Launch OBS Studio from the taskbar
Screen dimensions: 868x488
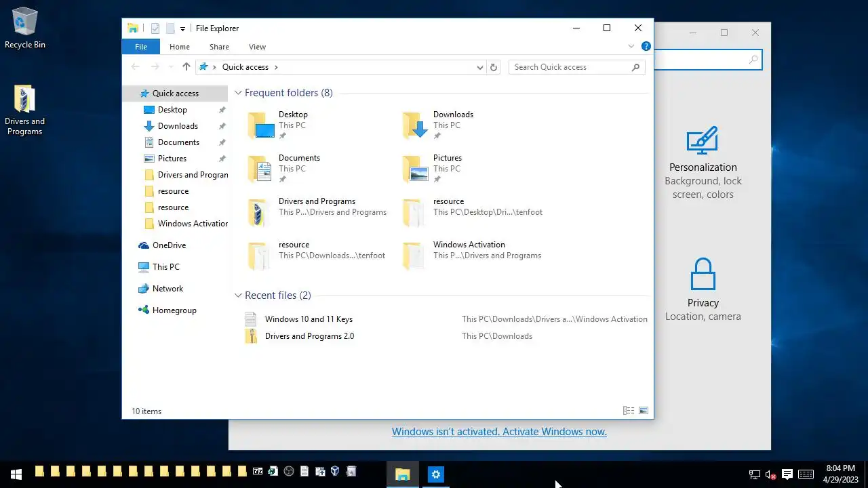(289, 472)
